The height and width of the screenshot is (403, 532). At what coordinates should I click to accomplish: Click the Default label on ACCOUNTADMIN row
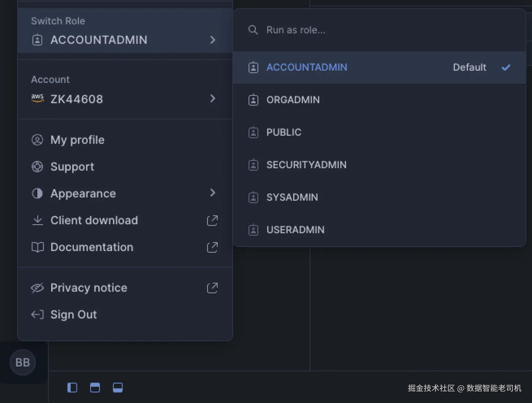[469, 67]
